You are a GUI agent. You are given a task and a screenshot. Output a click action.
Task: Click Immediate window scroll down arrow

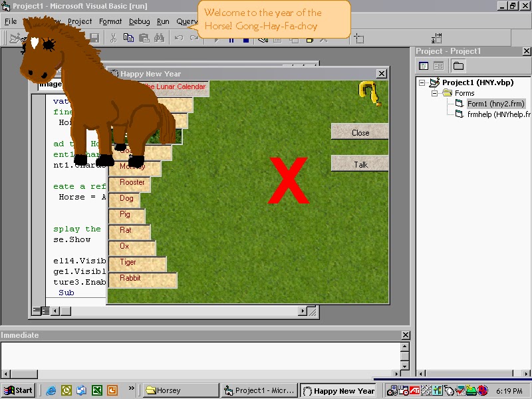click(x=404, y=366)
